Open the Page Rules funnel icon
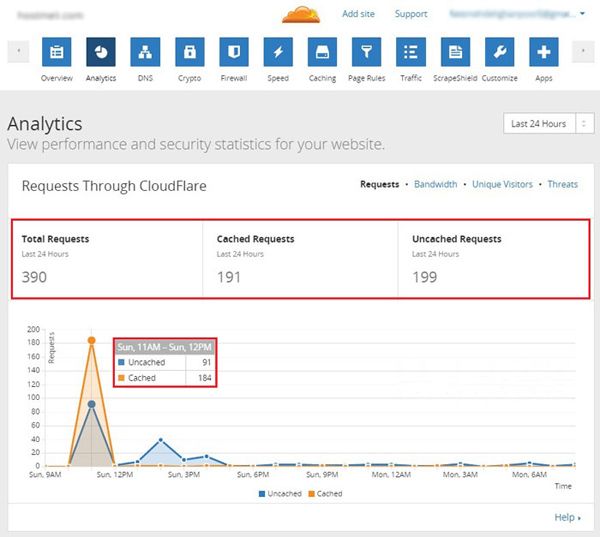The image size is (600, 537). pos(367,52)
